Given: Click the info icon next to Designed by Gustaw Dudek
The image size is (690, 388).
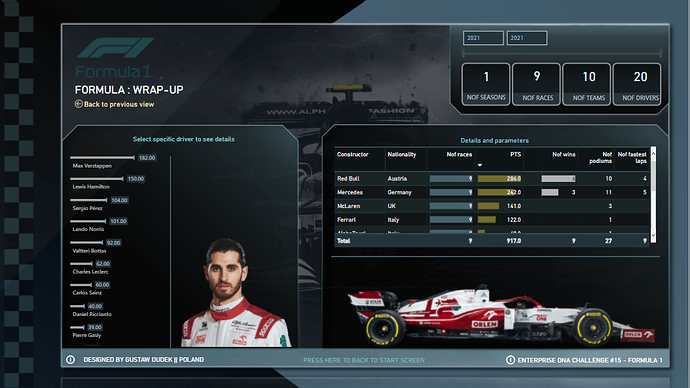Looking at the screenshot, I should coord(70,359).
